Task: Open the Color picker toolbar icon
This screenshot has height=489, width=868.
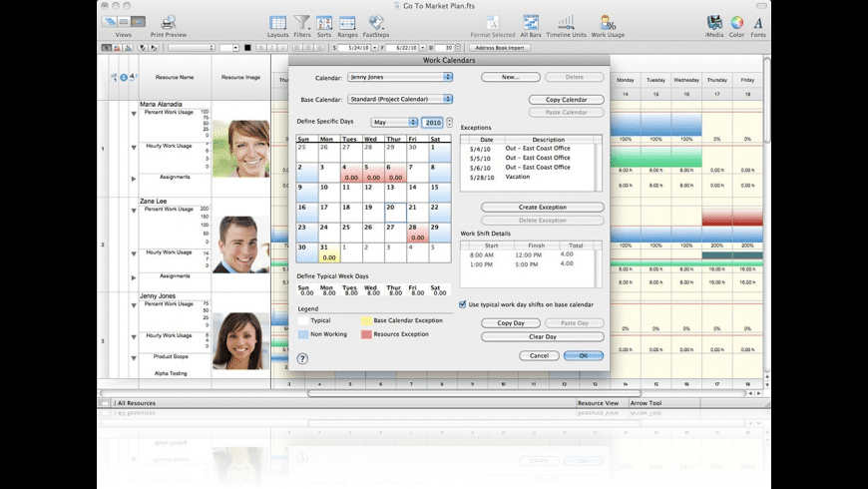Action: point(737,23)
